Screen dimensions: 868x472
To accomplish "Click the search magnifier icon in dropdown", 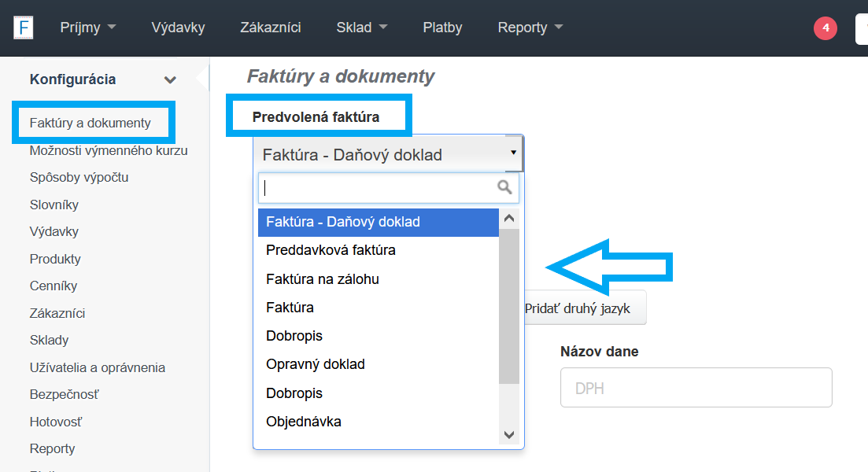I will 504,188.
